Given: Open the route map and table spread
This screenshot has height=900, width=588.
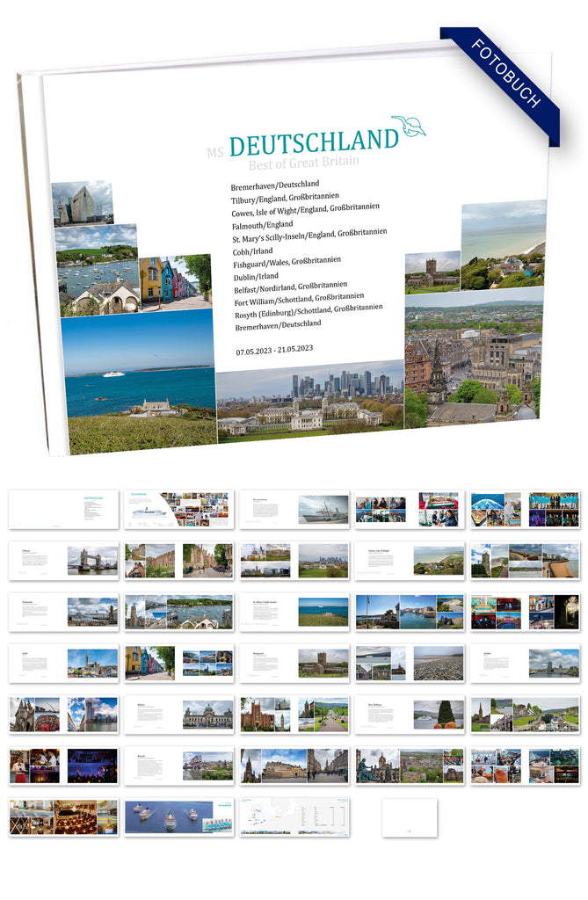Looking at the screenshot, I should pyautogui.click(x=294, y=817).
